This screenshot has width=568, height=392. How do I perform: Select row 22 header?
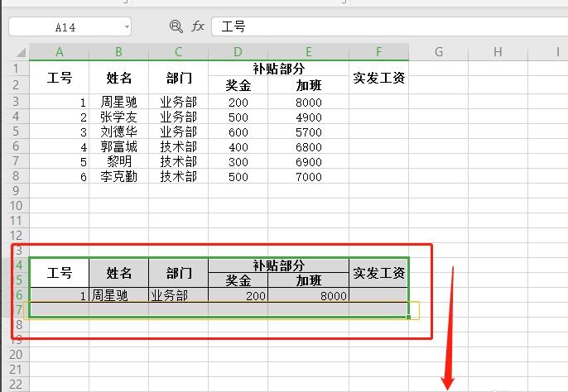tap(16, 384)
